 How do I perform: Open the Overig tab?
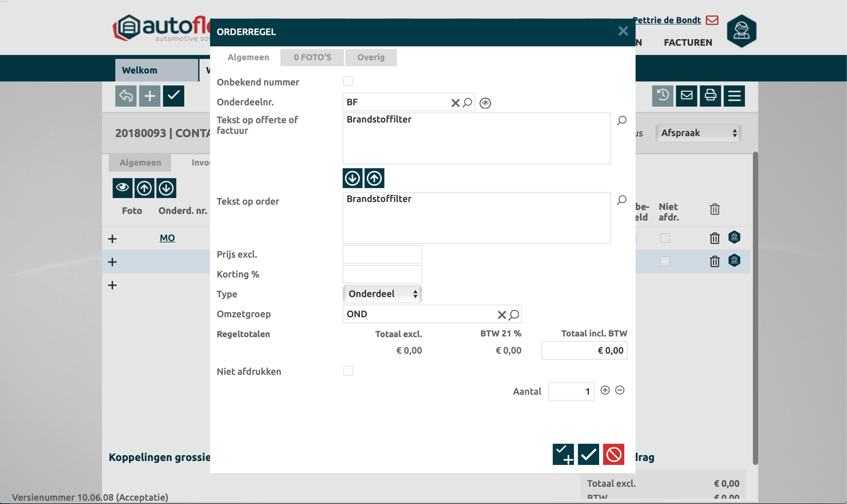tap(370, 57)
